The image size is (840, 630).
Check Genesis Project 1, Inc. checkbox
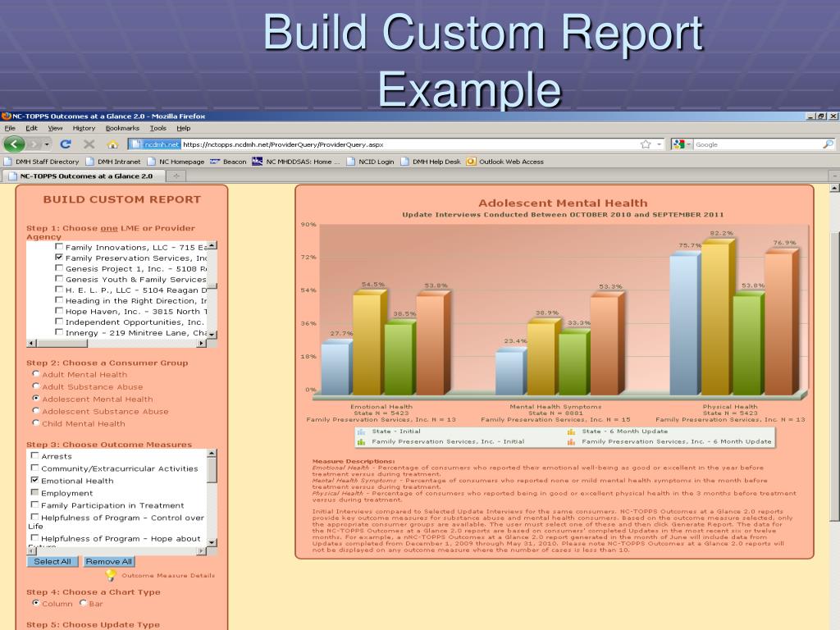point(59,268)
